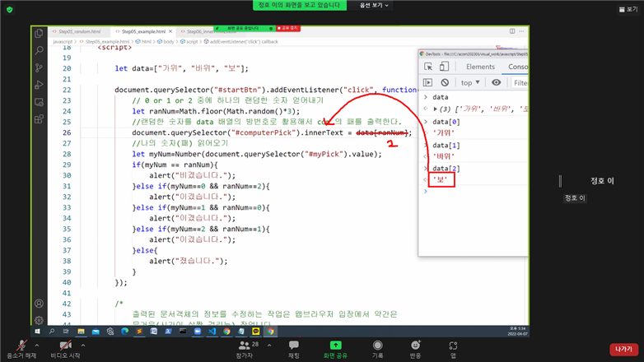
Task: Click Zoom encryption shield icon
Action: (x=9, y=9)
